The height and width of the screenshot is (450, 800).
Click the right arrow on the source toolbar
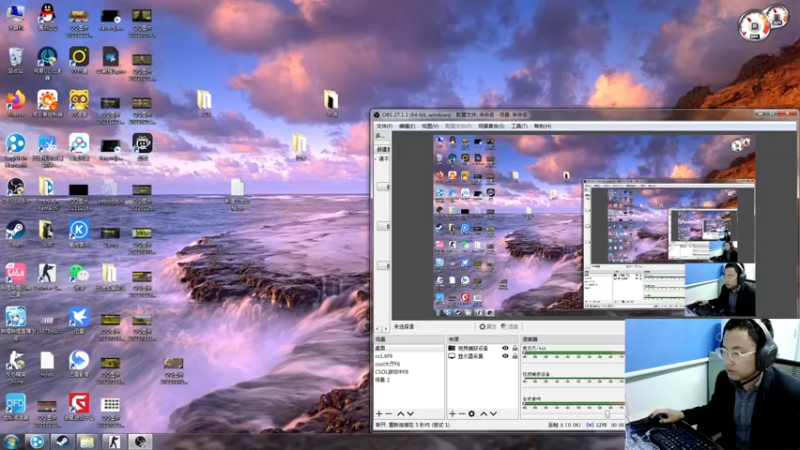[386, 328]
